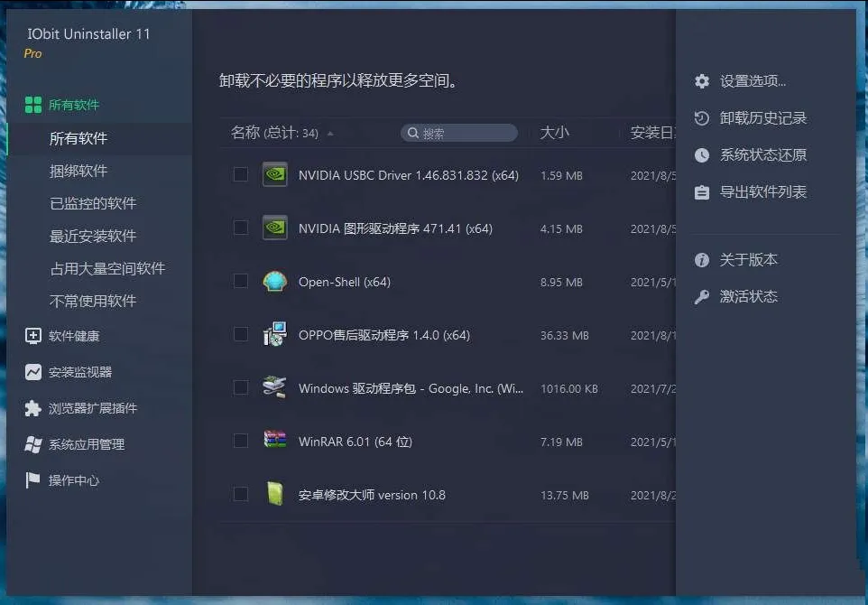Click the 1016.00 KB size value

point(569,388)
